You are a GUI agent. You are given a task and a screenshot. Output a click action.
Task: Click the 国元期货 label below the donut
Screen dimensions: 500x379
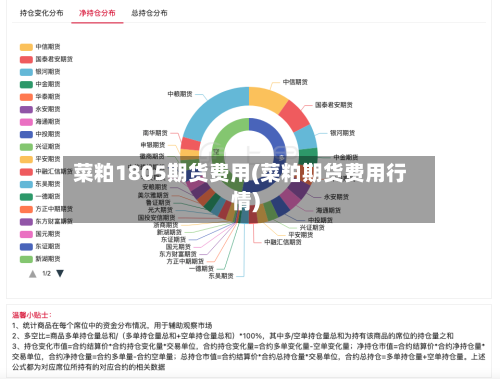(x=178, y=247)
